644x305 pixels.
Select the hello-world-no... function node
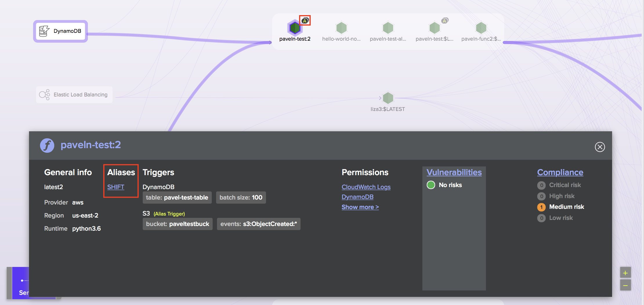pyautogui.click(x=341, y=28)
